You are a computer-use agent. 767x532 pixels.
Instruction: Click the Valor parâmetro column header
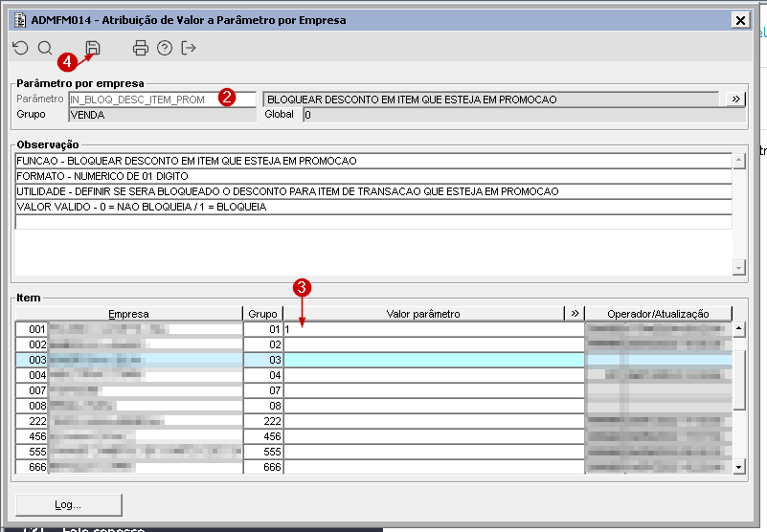(423, 314)
